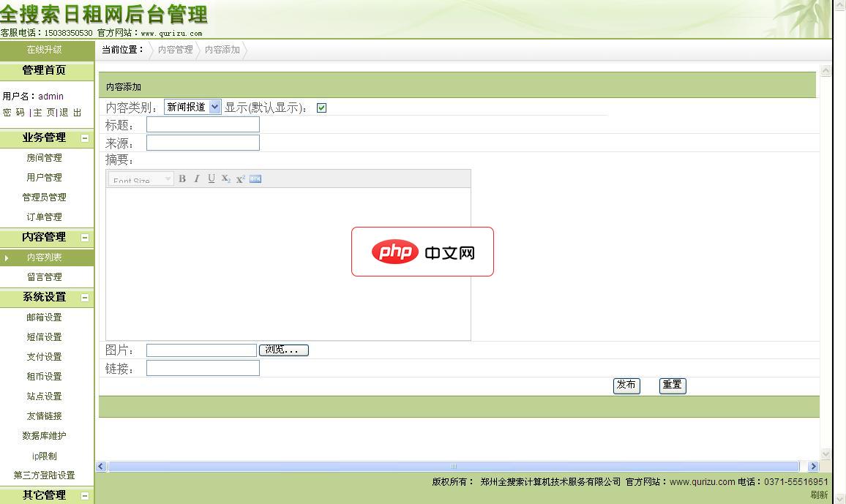The height and width of the screenshot is (504, 846).
Task: Uncheck the 显示(默认显示) checkbox
Action: tap(321, 108)
